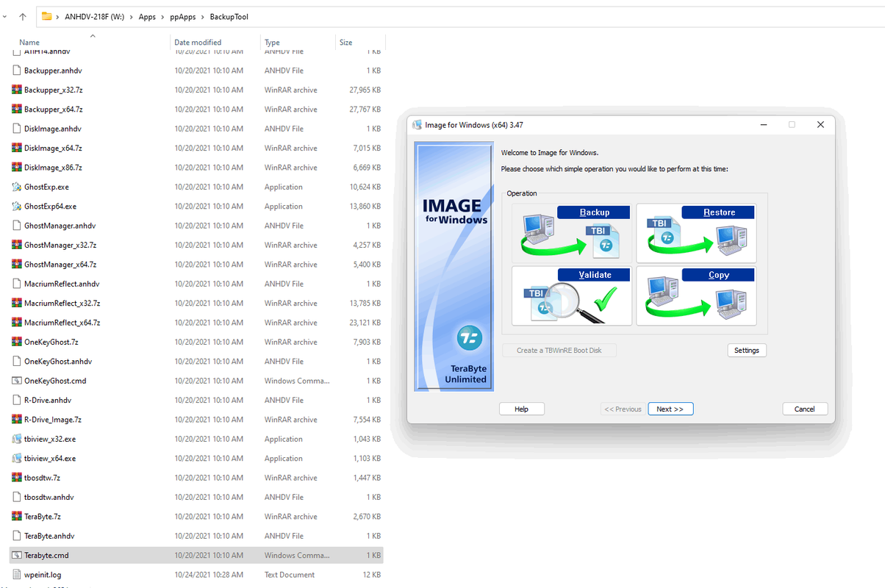Select the DiskImage.anhdv file name
Viewport: 885px width, 588px height.
point(53,129)
